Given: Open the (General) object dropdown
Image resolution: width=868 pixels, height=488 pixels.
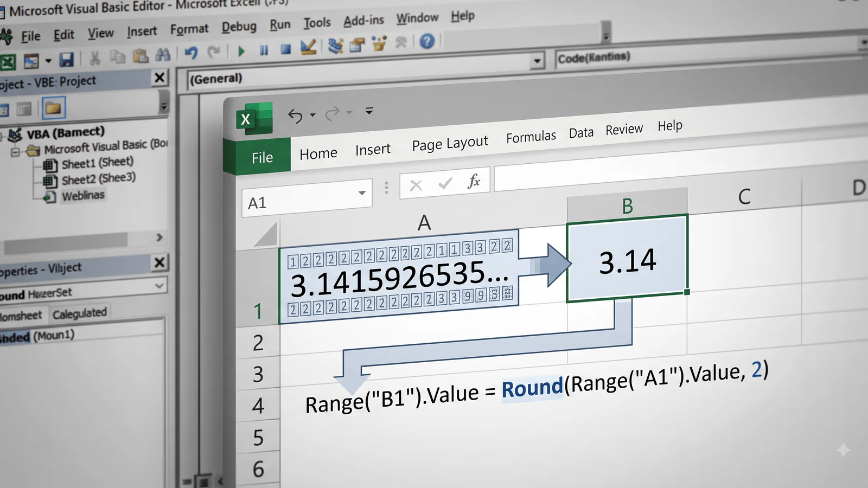Looking at the screenshot, I should pyautogui.click(x=537, y=60).
